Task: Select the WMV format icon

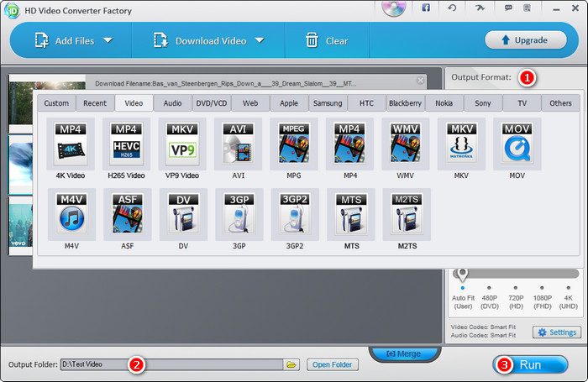Action: click(x=406, y=144)
